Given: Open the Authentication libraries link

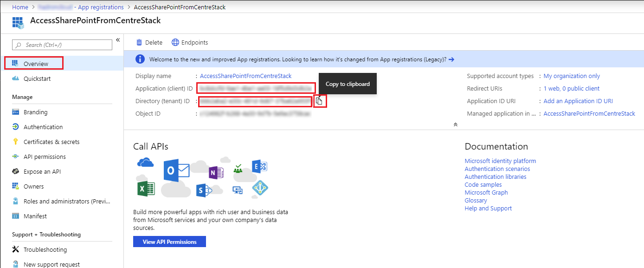Looking at the screenshot, I should pos(496,176).
